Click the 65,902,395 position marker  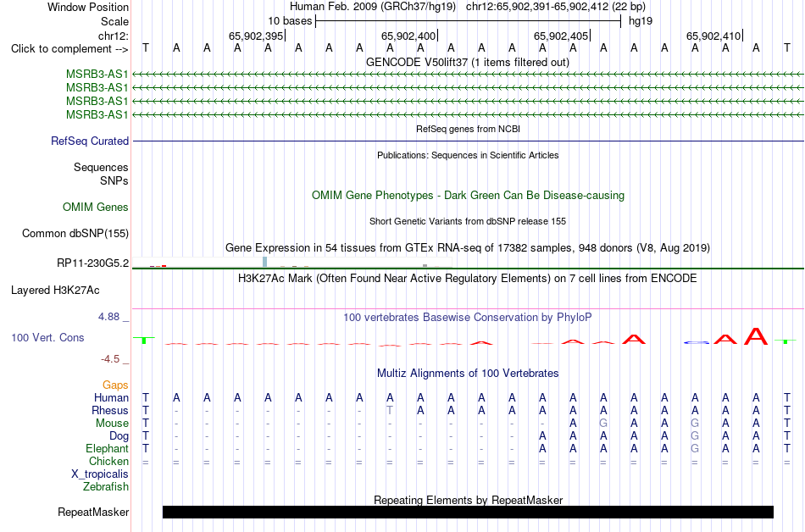click(257, 36)
